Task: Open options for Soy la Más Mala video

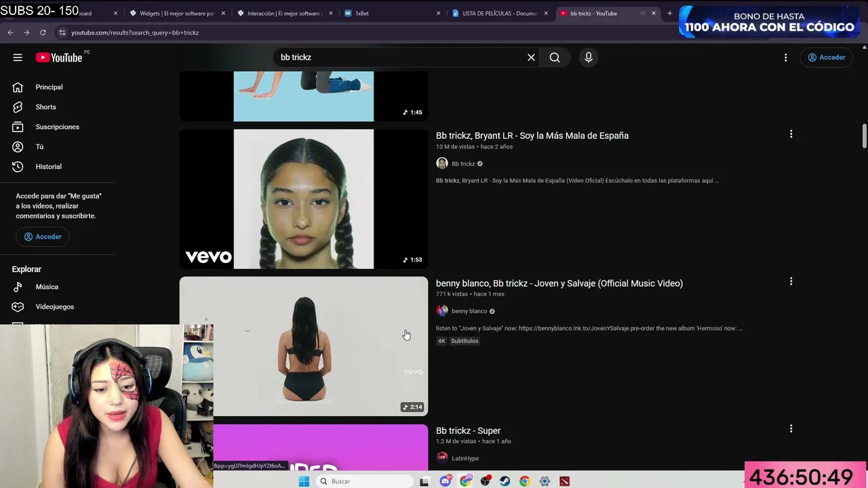Action: tap(791, 134)
